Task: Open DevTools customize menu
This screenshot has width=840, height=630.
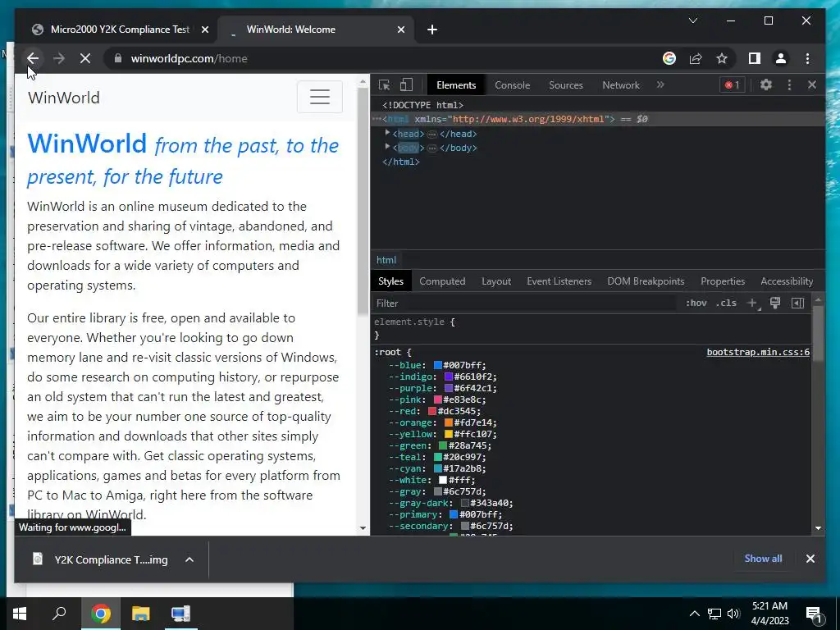Action: (789, 84)
